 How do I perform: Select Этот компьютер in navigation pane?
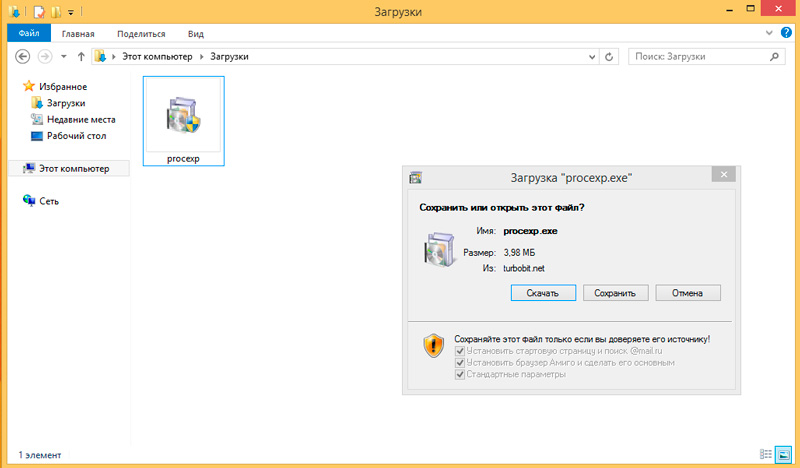coord(69,168)
